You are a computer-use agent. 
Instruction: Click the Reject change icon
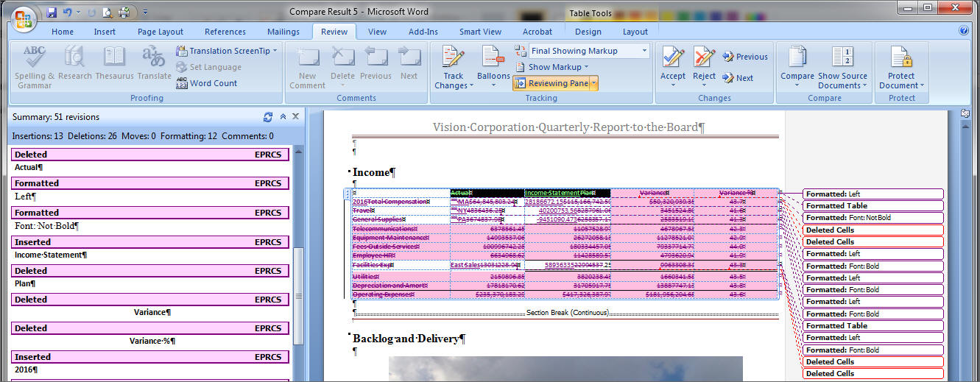(x=705, y=57)
